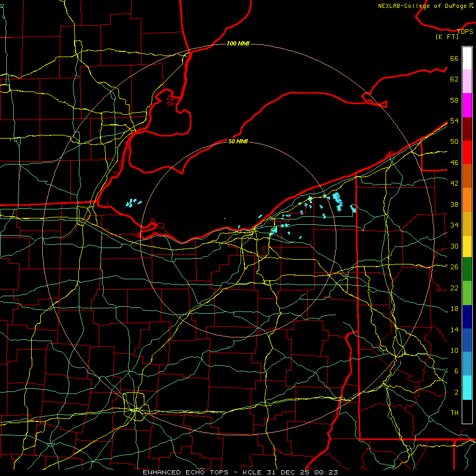Click the legend value "38"
The width and height of the screenshot is (476, 476).
(454, 204)
